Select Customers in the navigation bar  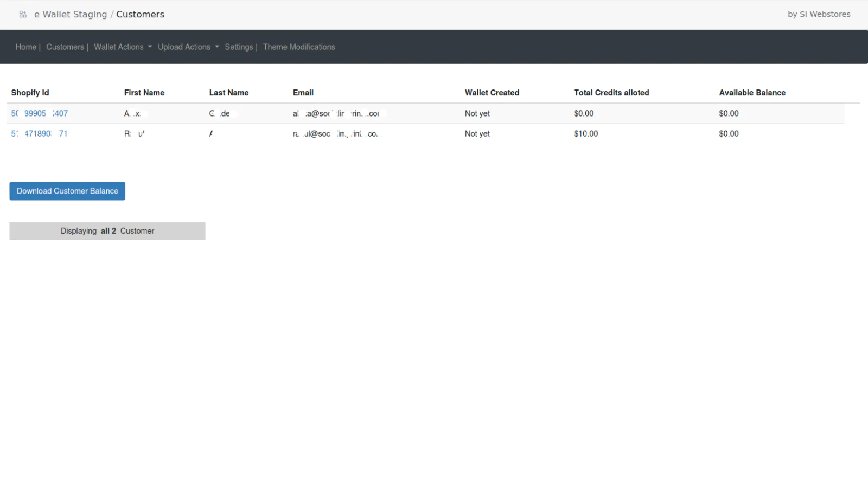[65, 47]
